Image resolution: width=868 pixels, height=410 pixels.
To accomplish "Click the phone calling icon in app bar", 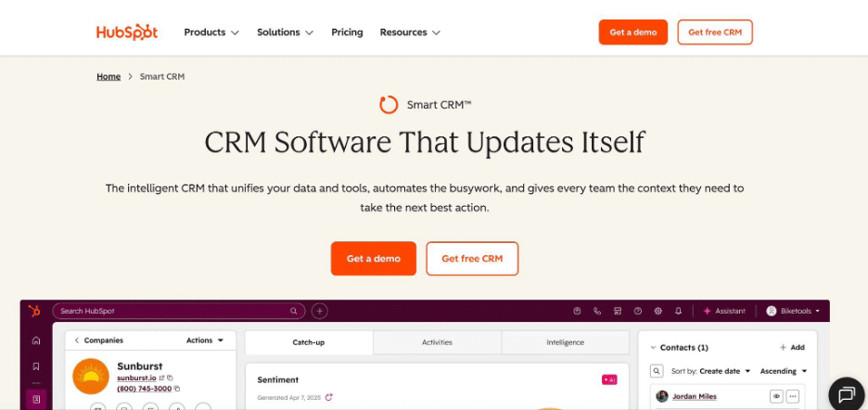I will (597, 312).
